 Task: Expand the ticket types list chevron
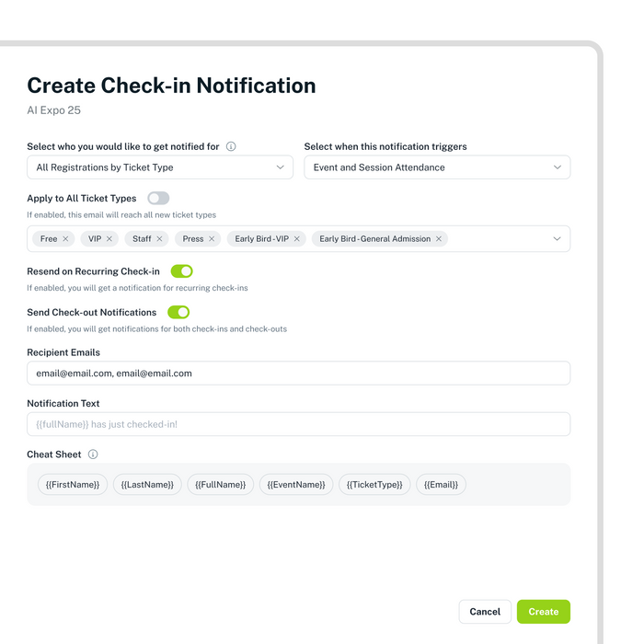pos(557,239)
